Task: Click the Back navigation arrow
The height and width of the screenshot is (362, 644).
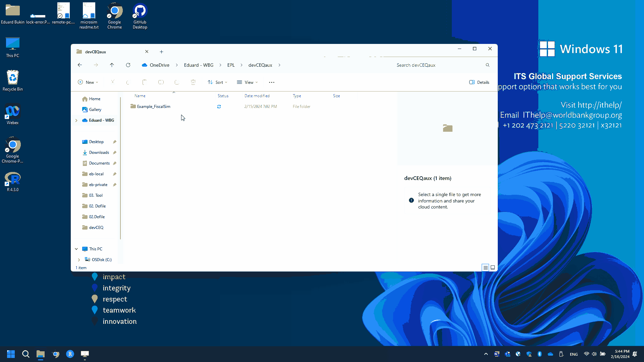Action: pos(80,65)
